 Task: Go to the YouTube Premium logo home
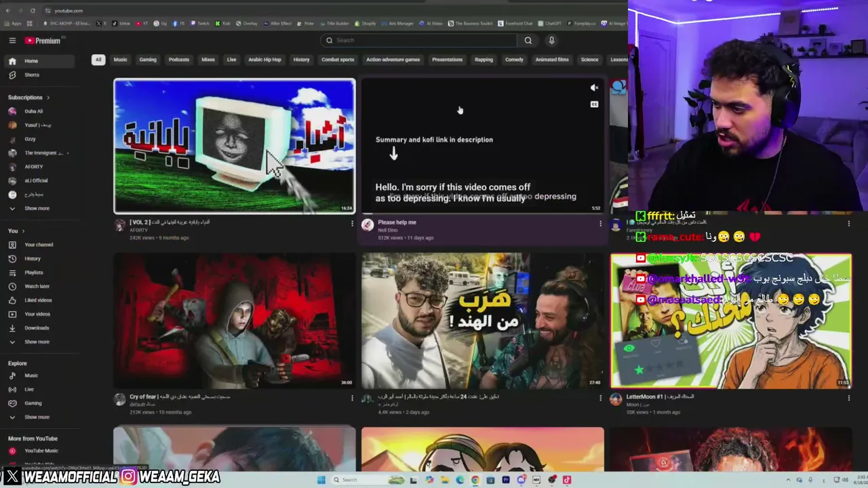43,41
